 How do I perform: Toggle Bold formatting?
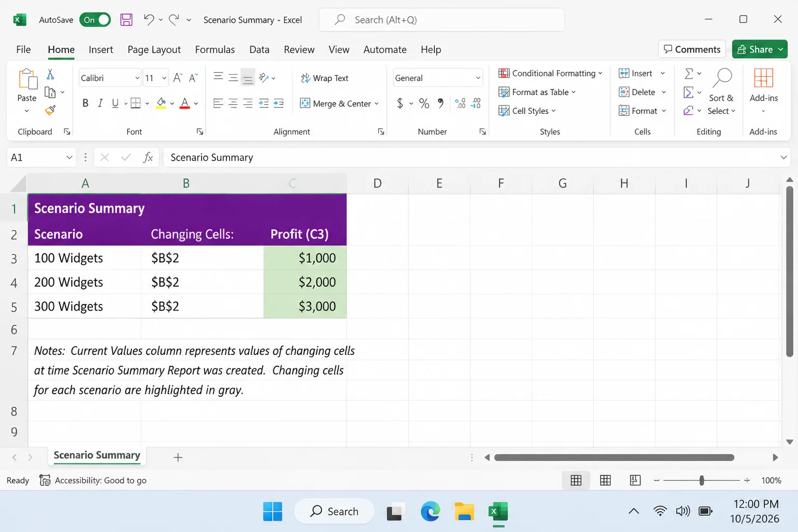[85, 103]
